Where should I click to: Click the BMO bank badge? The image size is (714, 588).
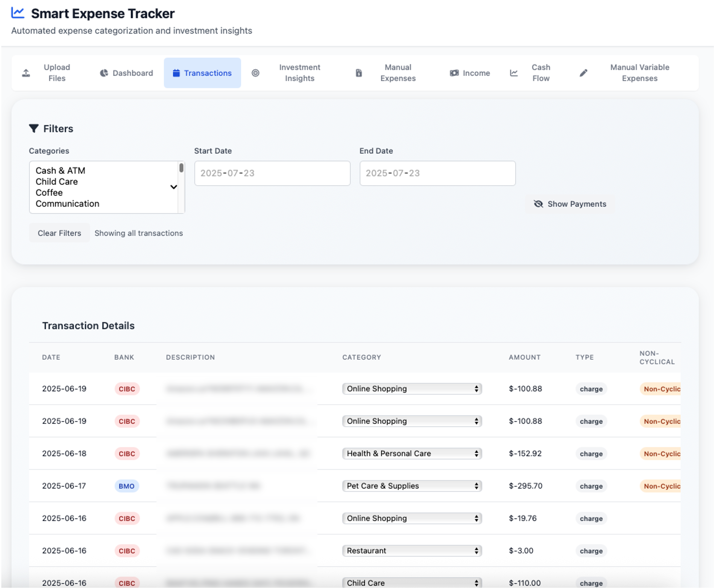pos(126,486)
